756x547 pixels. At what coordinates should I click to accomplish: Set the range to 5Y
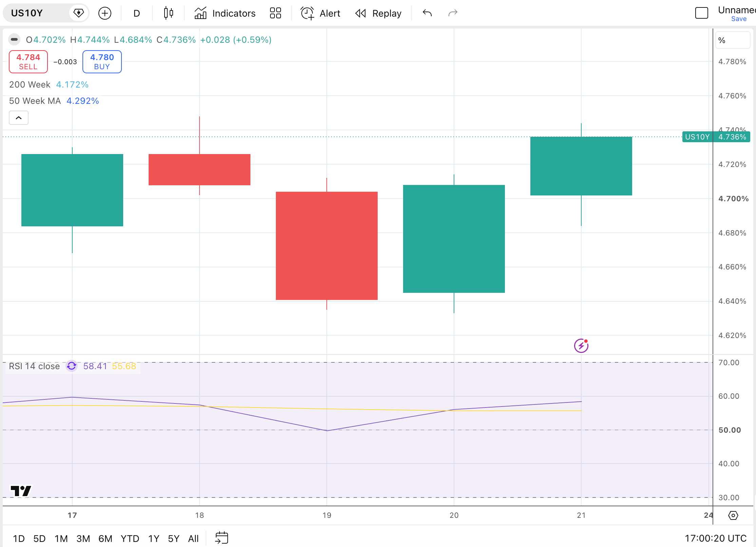174,539
